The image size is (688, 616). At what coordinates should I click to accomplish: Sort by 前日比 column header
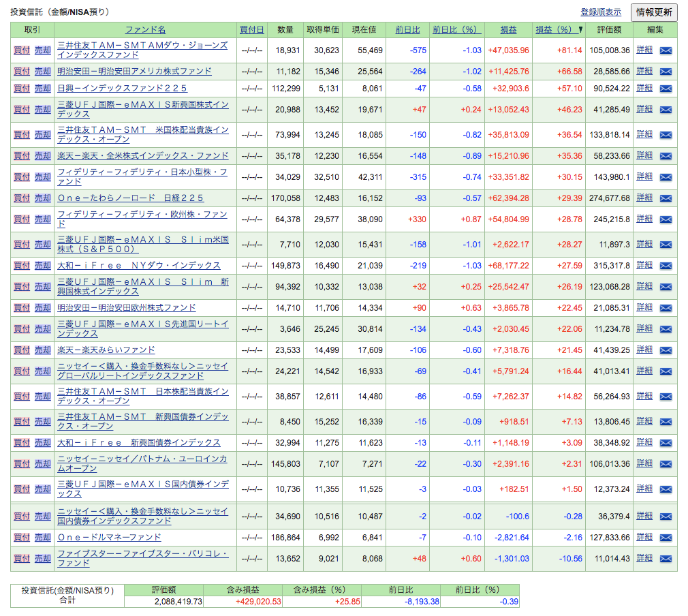pos(407,30)
